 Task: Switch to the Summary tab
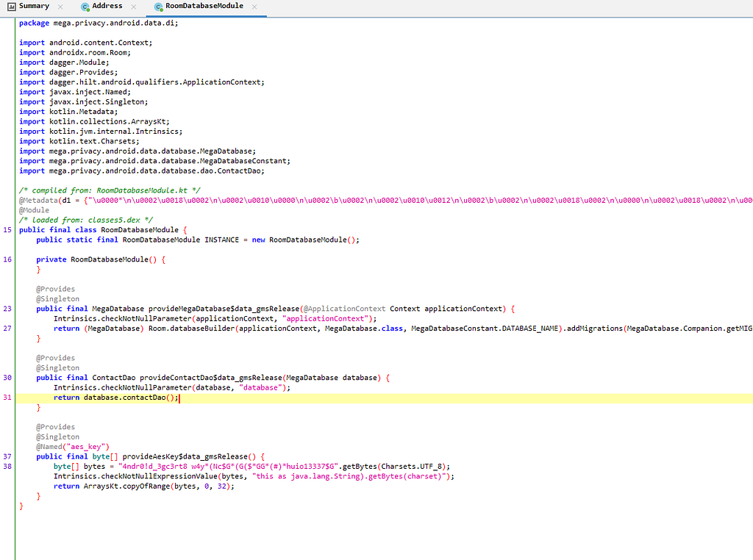34,6
